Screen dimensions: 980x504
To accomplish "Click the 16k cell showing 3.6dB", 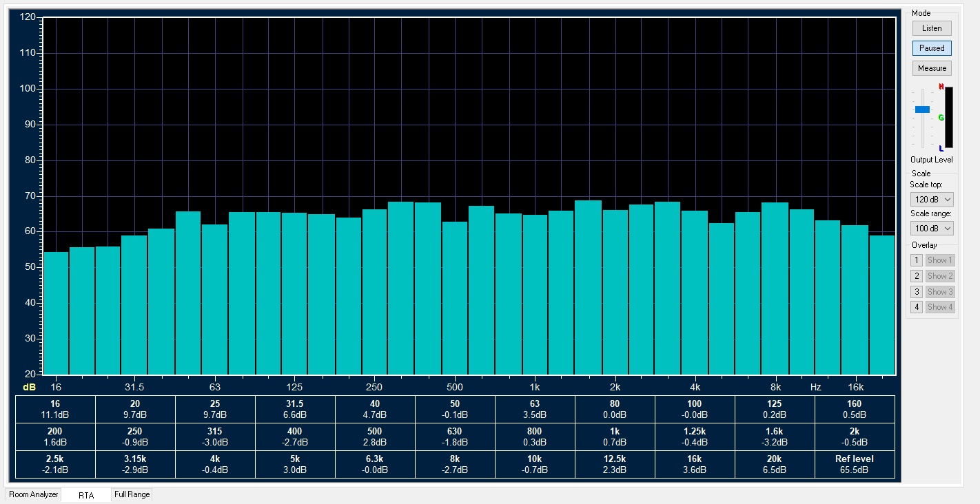I will [695, 465].
